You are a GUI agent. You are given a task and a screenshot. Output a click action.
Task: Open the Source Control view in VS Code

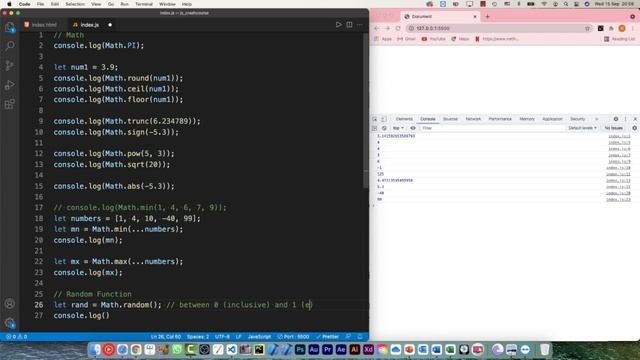pyautogui.click(x=10, y=65)
